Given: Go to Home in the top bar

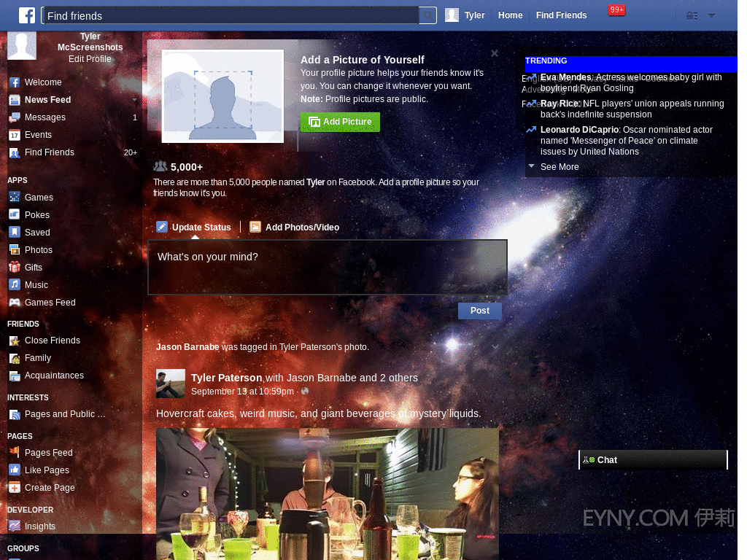Looking at the screenshot, I should tap(510, 15).
